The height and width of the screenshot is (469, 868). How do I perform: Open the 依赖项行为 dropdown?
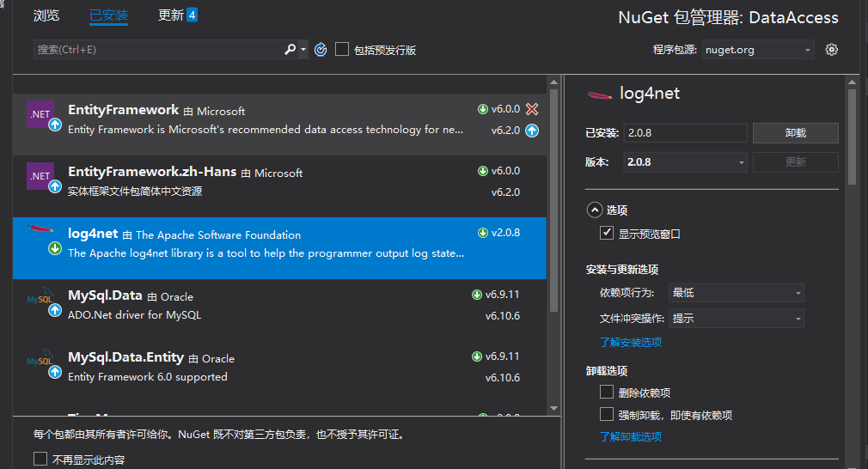coord(737,293)
